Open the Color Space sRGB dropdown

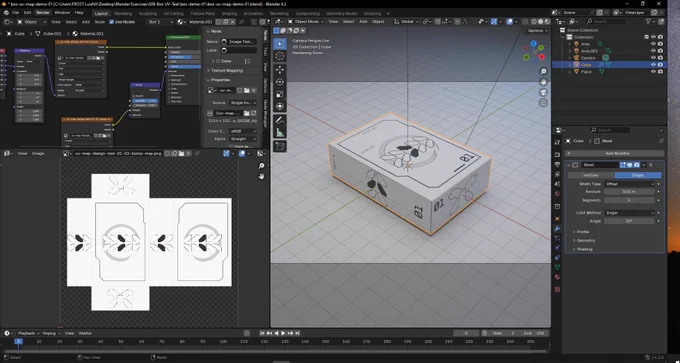click(243, 131)
